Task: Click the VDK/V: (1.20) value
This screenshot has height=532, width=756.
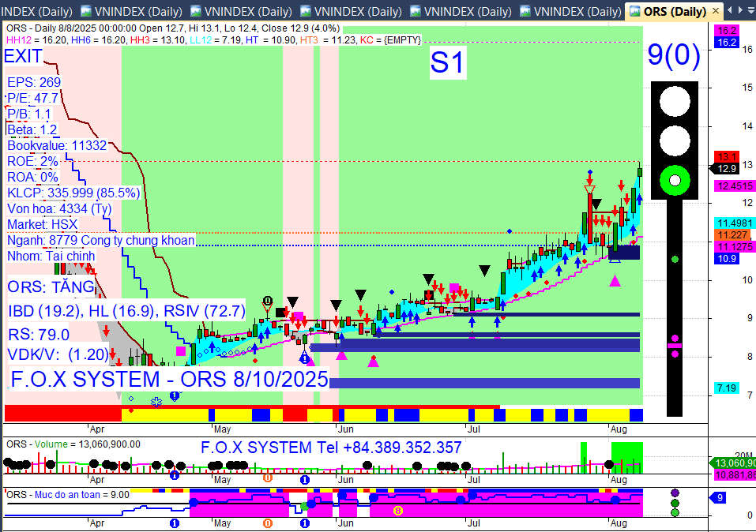Action: pos(58,354)
